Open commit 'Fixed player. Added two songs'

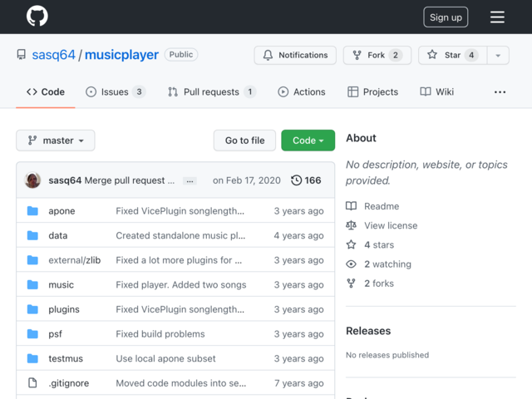click(x=181, y=284)
